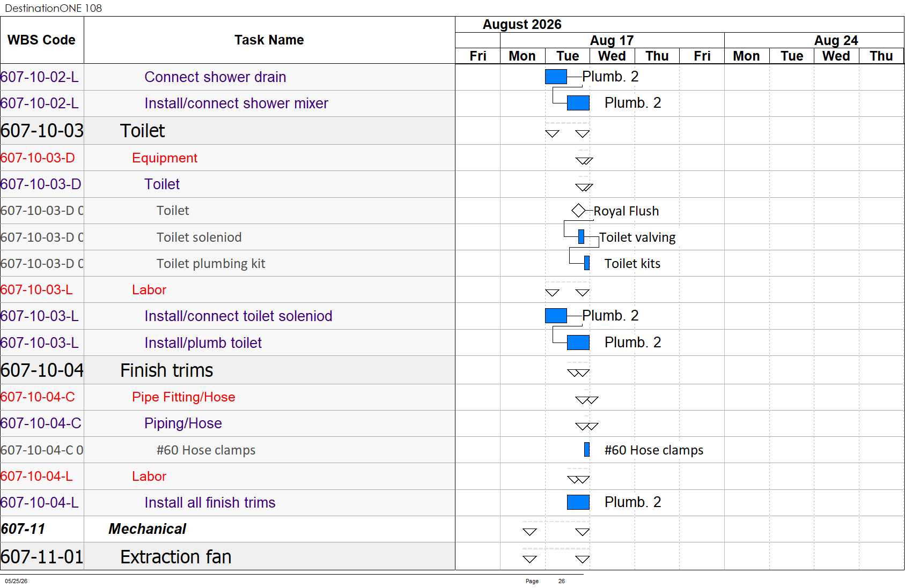Click the August 2026 month header
The height and width of the screenshot is (588, 905).
pos(522,25)
